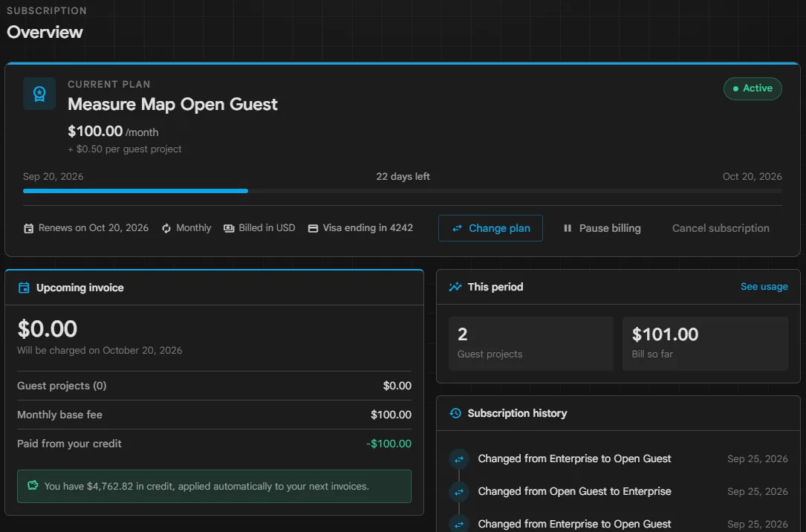This screenshot has width=806, height=532.
Task: Pause billing for this subscription
Action: 602,228
